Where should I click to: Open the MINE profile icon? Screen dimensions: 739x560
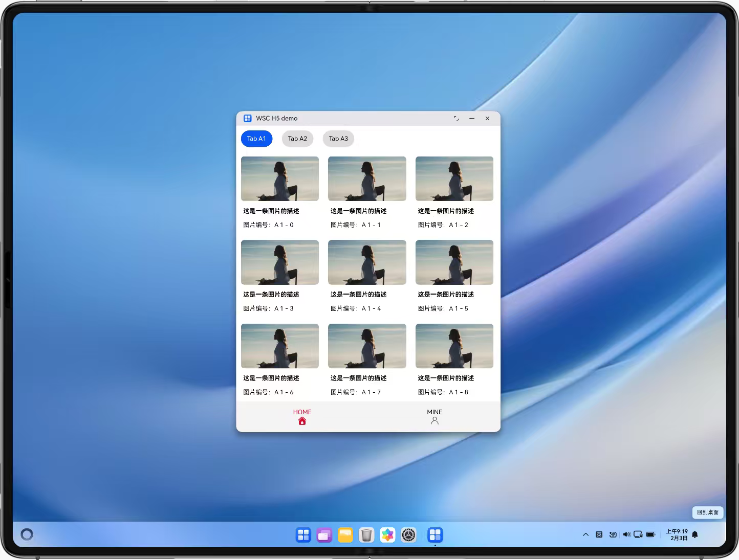(434, 421)
